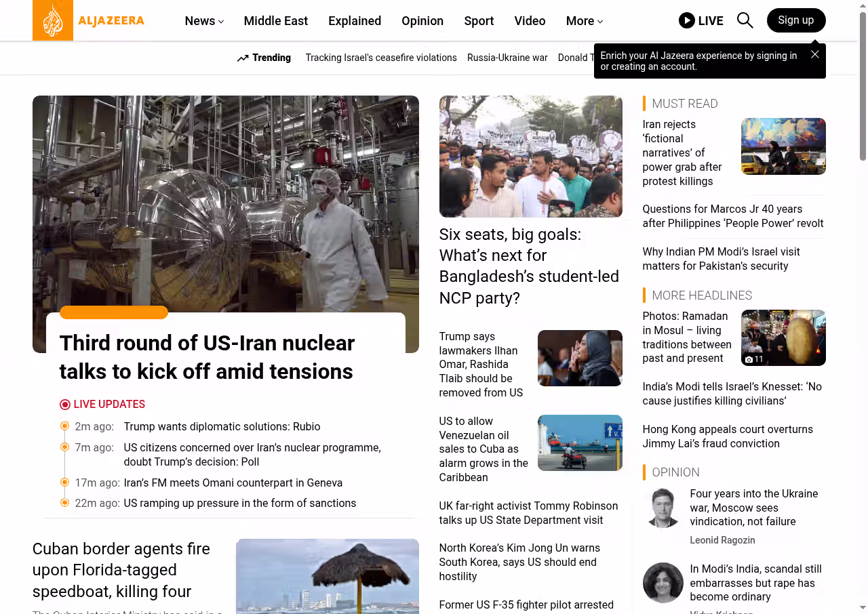Open the US-Iran nuclear talks headline
The image size is (868, 614).
point(207,357)
